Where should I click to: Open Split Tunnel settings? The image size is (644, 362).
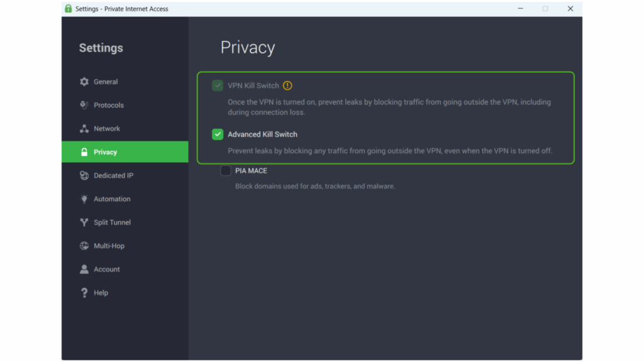(x=113, y=222)
